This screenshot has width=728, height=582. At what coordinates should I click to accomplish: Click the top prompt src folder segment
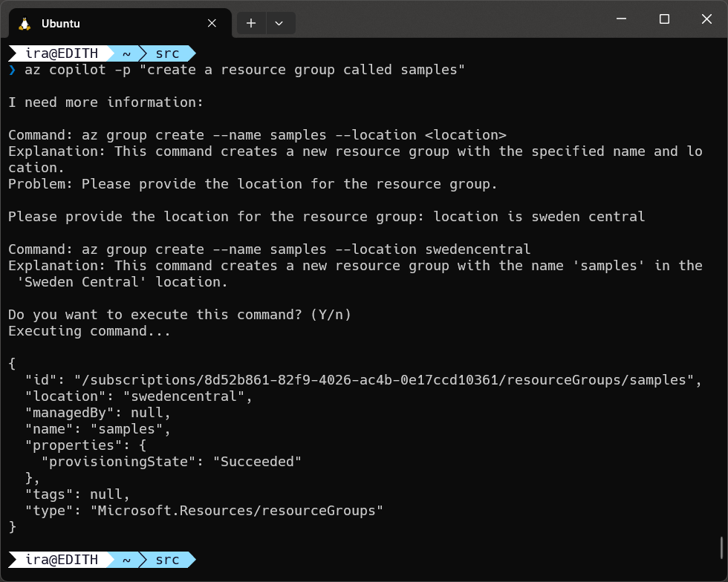167,53
